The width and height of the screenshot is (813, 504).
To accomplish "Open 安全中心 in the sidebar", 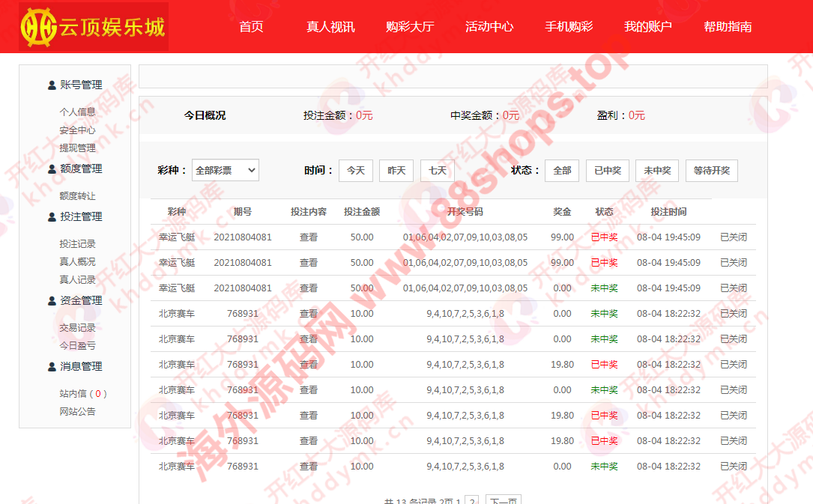I will point(77,130).
